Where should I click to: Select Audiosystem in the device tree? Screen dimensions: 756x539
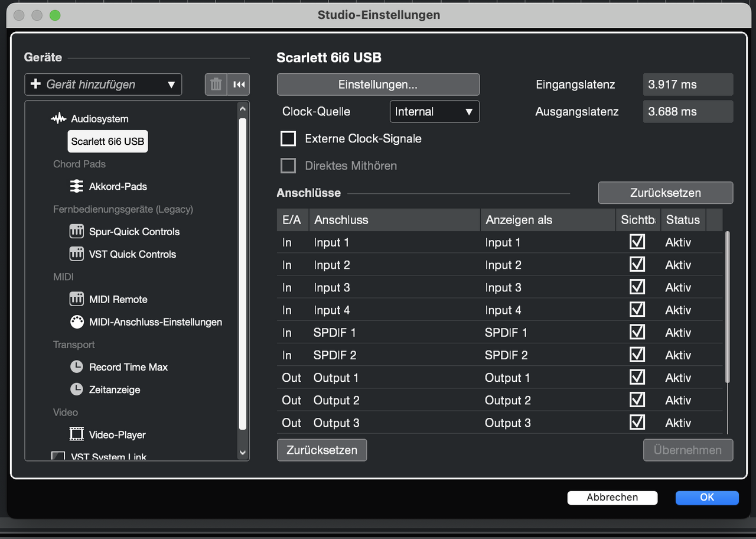[100, 119]
